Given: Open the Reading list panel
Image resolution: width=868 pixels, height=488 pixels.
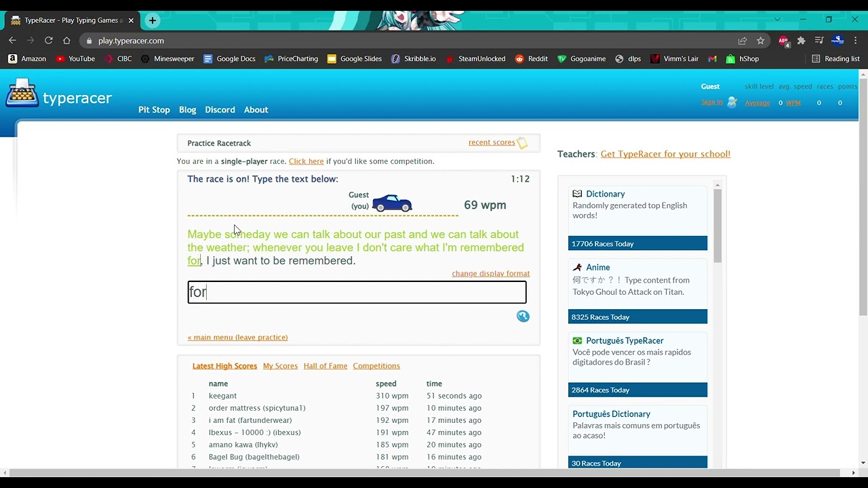Looking at the screenshot, I should (x=835, y=59).
